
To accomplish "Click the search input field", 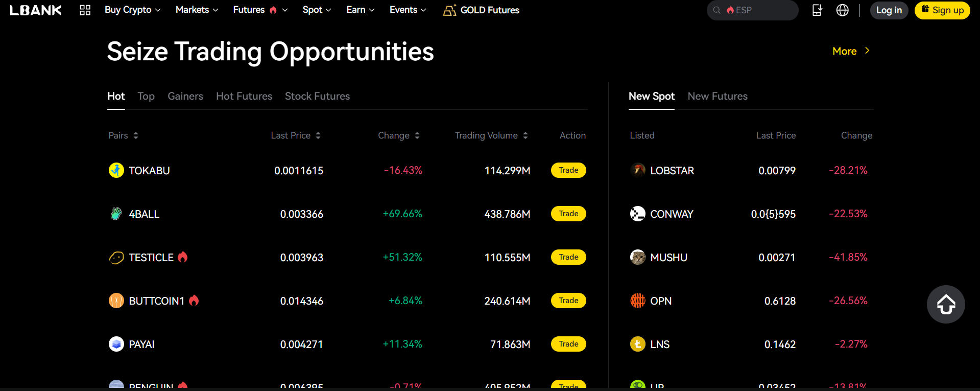I will pyautogui.click(x=761, y=10).
